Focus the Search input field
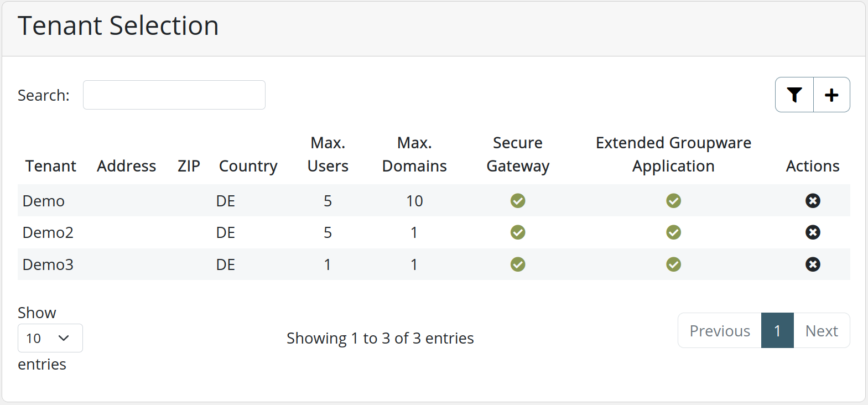Image resolution: width=868 pixels, height=405 pixels. [174, 95]
